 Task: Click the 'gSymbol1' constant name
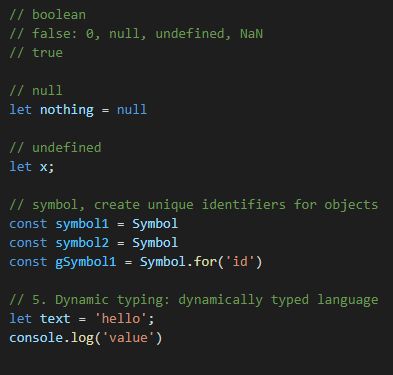86,262
